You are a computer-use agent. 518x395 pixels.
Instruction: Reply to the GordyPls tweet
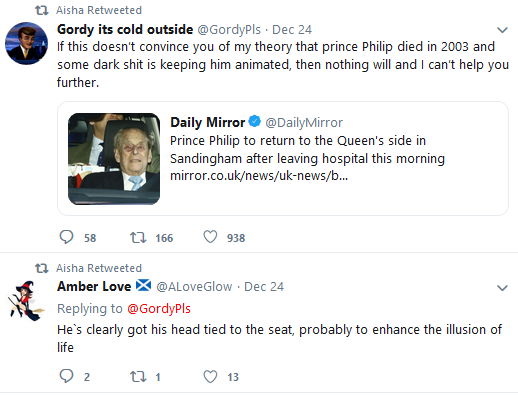tap(66, 237)
